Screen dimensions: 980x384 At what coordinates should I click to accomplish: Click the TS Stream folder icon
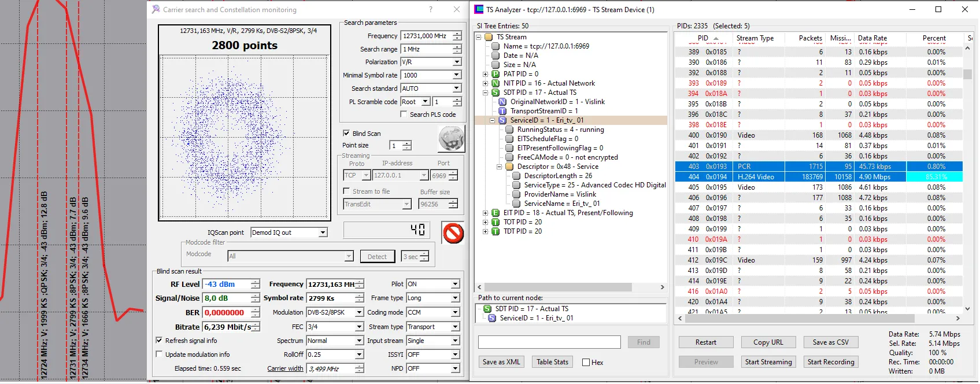489,37
